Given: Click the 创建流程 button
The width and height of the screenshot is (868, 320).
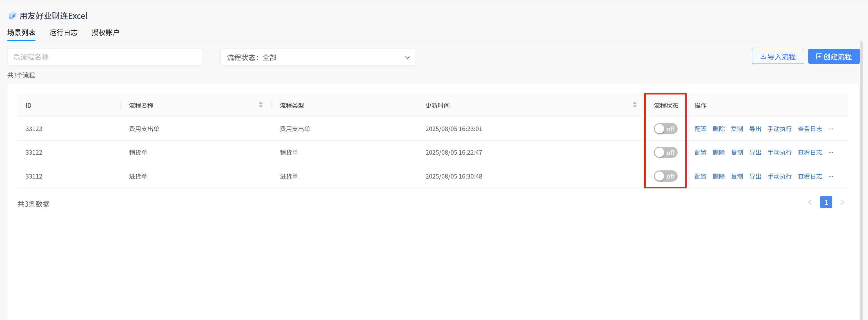Looking at the screenshot, I should pos(834,57).
